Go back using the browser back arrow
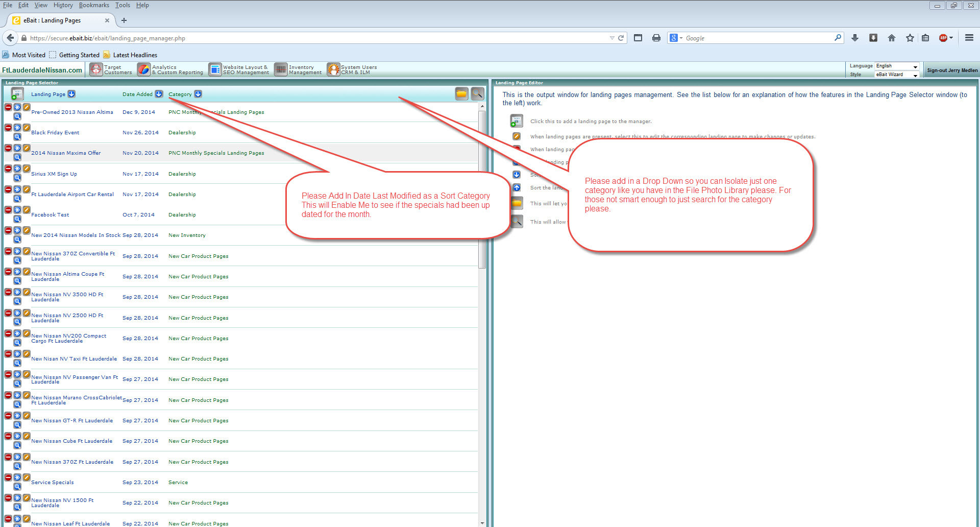 (x=10, y=38)
